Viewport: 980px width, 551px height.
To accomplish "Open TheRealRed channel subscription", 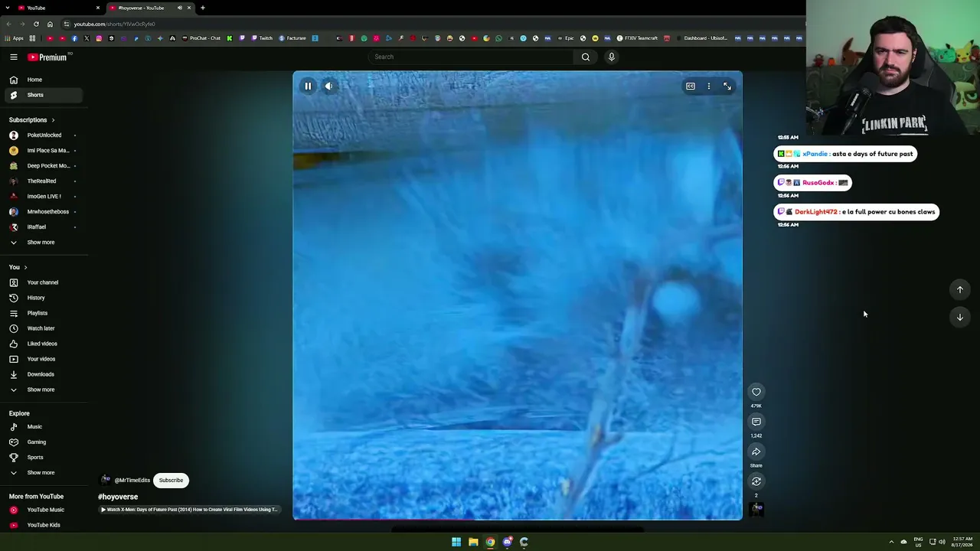I will 44,181.
